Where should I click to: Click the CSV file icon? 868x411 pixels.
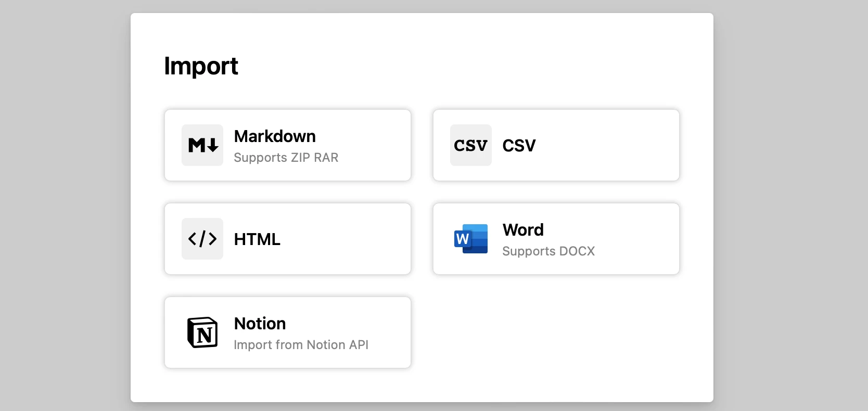pyautogui.click(x=470, y=145)
